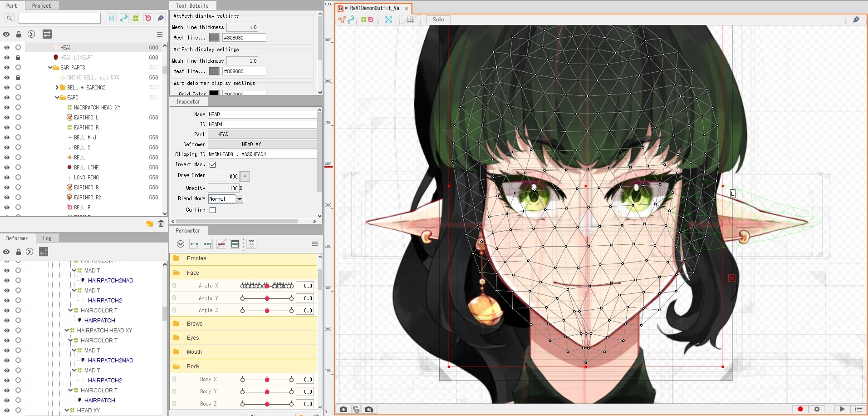The width and height of the screenshot is (868, 416).
Task: Switch to the Project tab
Action: pyautogui.click(x=41, y=6)
